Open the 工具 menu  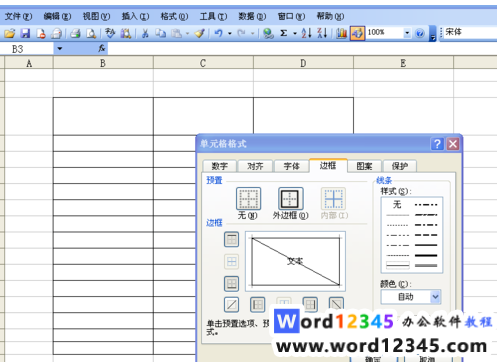[x=213, y=16]
